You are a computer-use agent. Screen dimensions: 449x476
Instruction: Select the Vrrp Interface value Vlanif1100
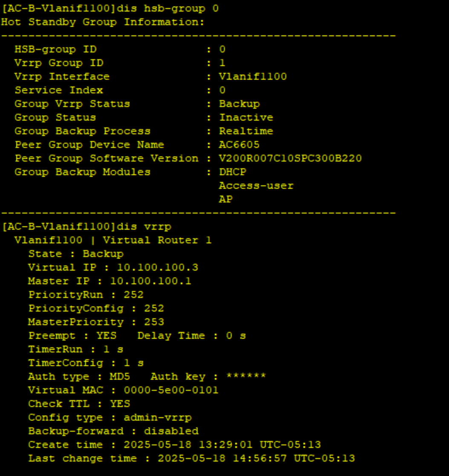[253, 77]
